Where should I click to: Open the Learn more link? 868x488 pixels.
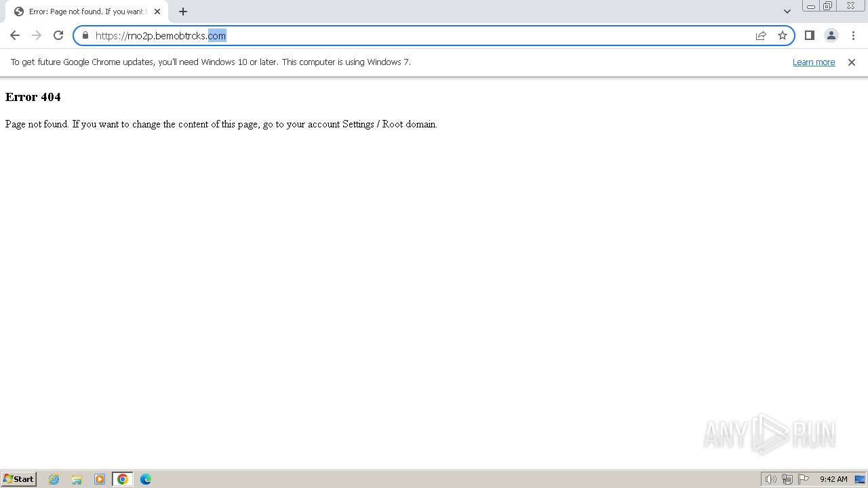click(814, 62)
